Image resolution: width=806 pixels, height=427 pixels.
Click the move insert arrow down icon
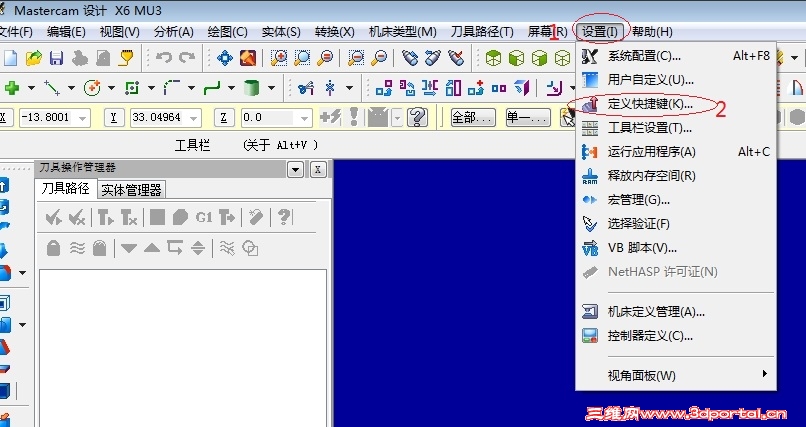click(129, 249)
